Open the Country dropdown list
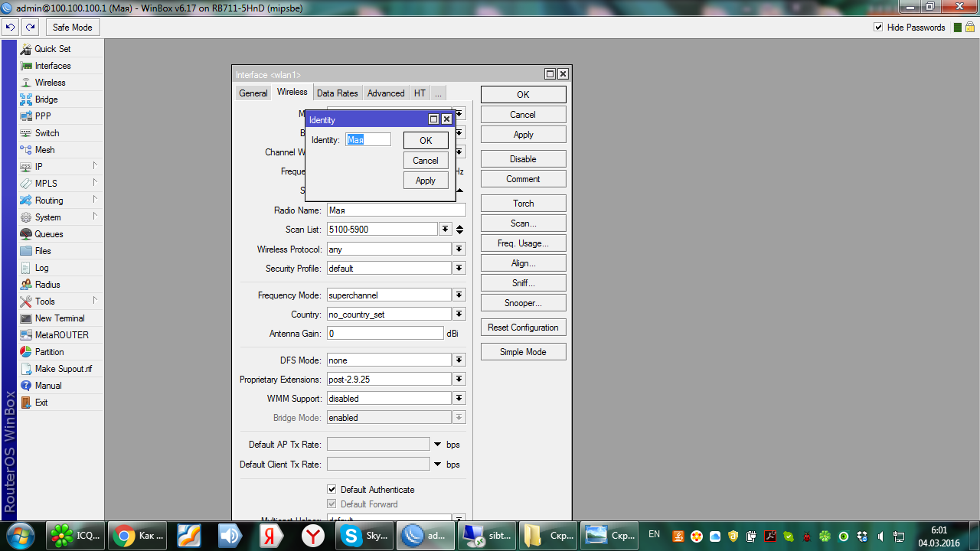The width and height of the screenshot is (980, 551). click(x=459, y=315)
